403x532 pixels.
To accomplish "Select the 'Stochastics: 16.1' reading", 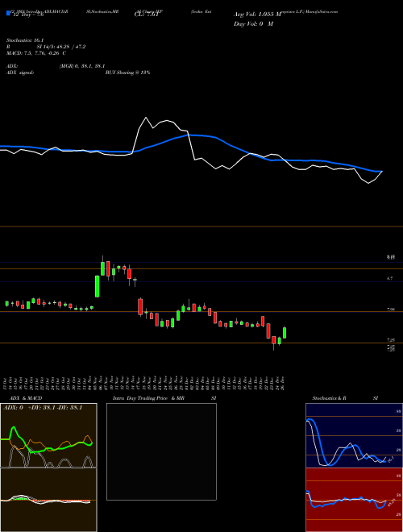I will pyautogui.click(x=23, y=40).
